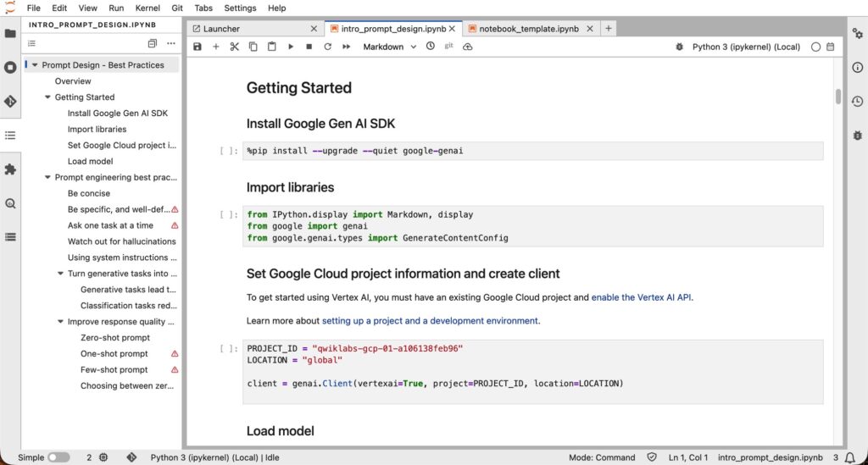Open the Git sidebar panel
The height and width of the screenshot is (465, 868).
click(10, 101)
